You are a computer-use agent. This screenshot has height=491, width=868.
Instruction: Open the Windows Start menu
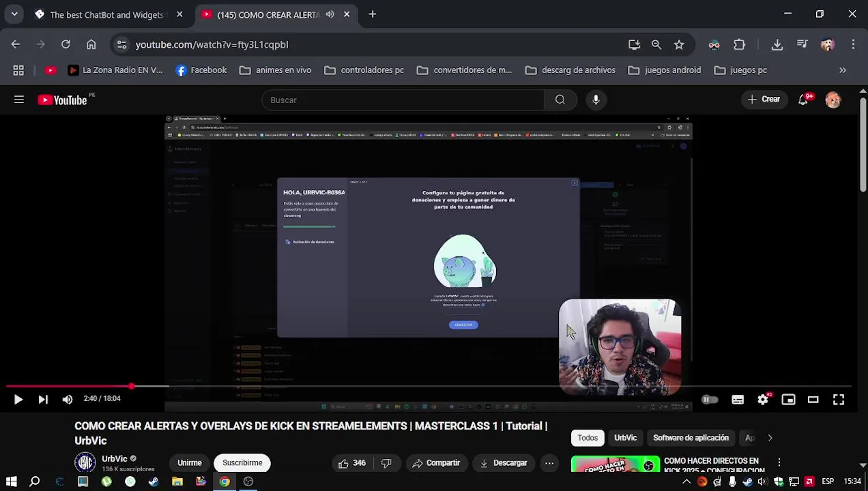(11, 481)
